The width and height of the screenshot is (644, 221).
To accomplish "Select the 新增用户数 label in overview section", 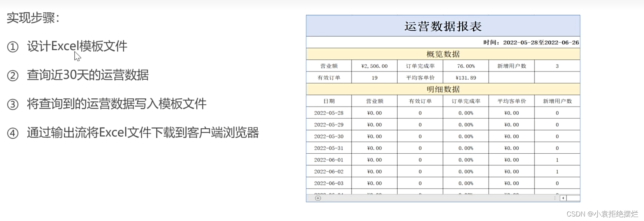I will coord(512,66).
